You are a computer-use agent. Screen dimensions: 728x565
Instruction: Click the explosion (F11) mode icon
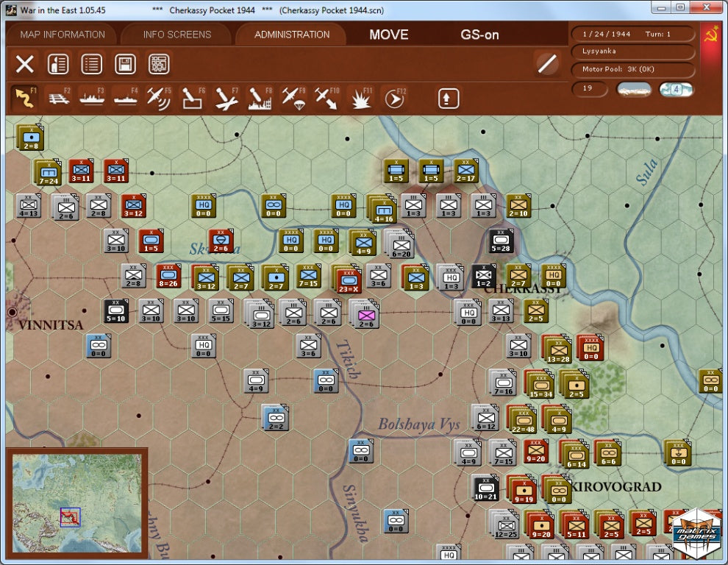click(360, 99)
